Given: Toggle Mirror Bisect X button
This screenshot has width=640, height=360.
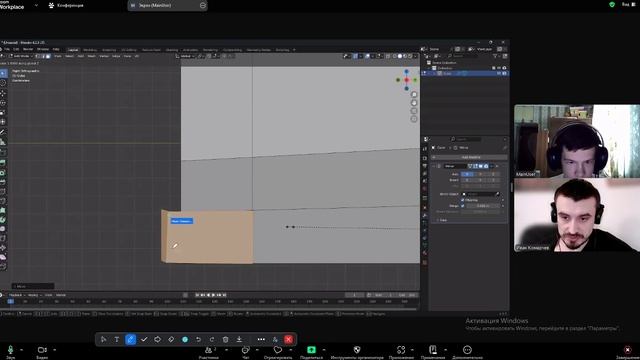Looking at the screenshot, I should 467,180.
